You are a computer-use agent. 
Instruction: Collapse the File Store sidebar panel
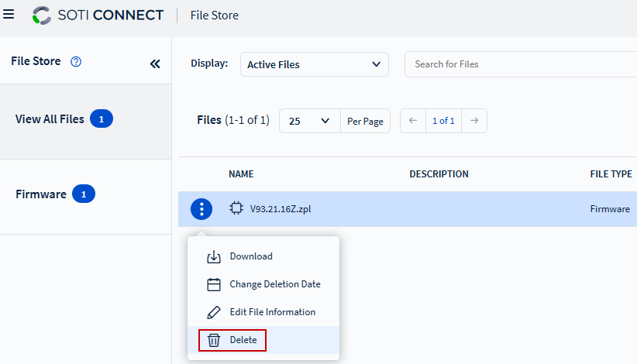pos(155,64)
